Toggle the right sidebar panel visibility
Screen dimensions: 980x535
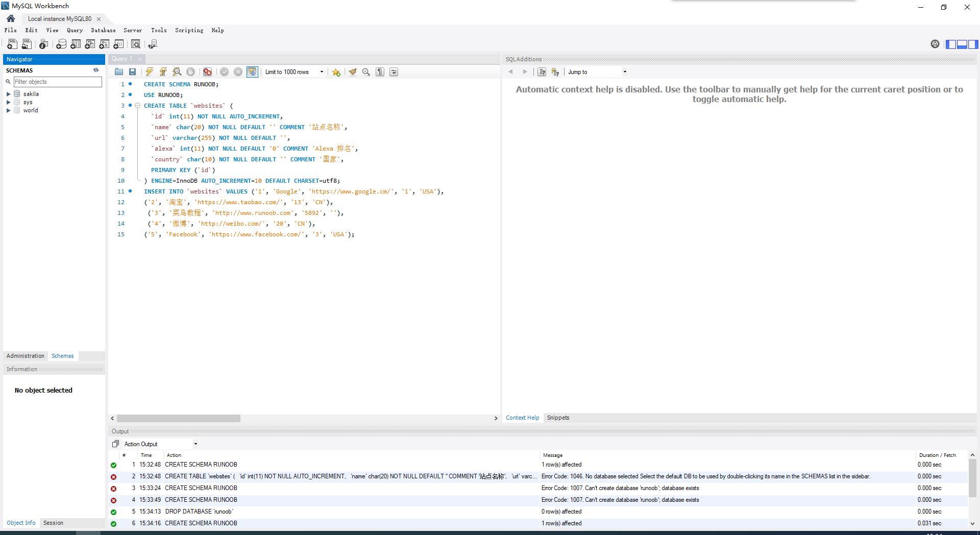pos(973,44)
